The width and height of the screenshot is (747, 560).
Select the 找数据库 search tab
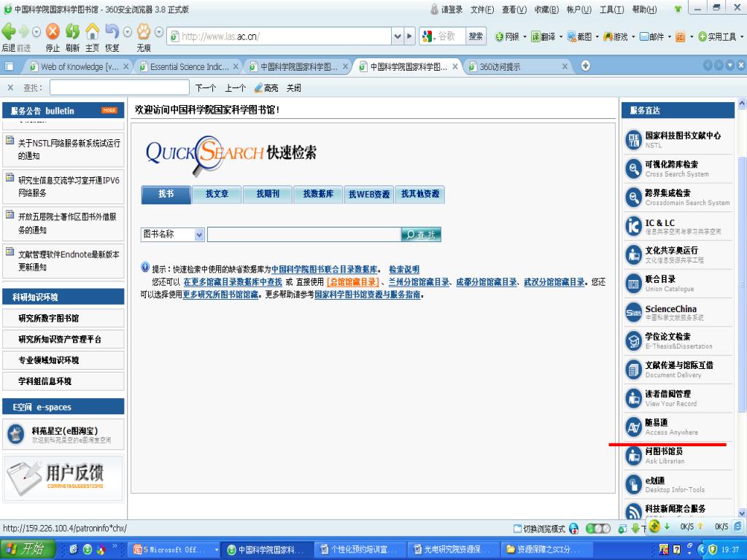318,194
